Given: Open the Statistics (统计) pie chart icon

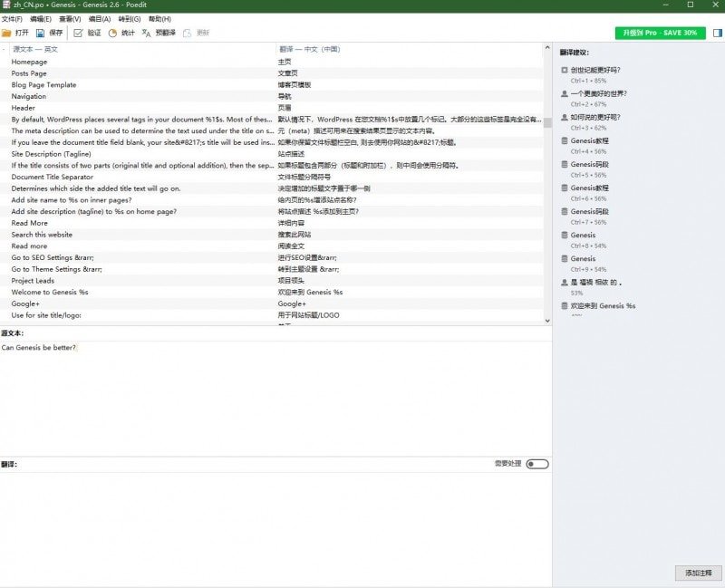Looking at the screenshot, I should [112, 33].
